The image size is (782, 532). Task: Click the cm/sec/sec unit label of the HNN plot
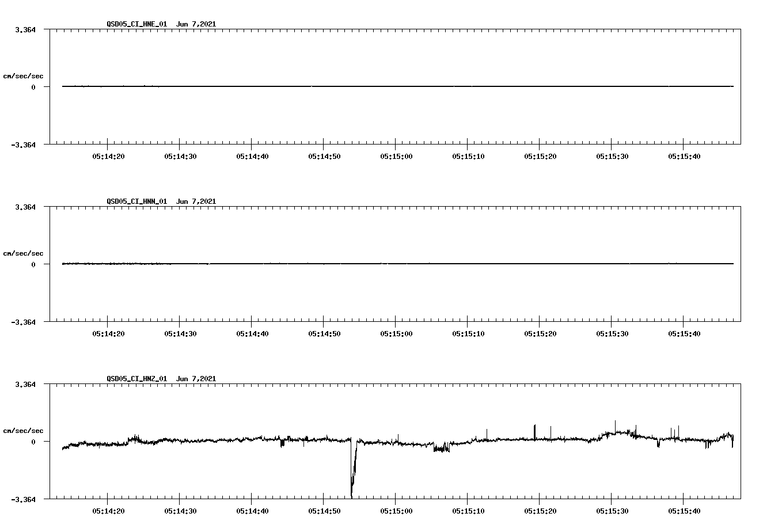(23, 253)
